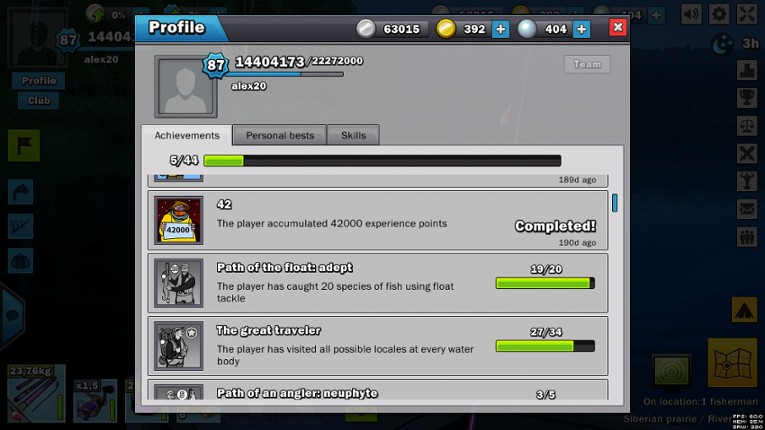Select the 42 achievement thumbnail
The width and height of the screenshot is (765, 430).
[x=179, y=221]
